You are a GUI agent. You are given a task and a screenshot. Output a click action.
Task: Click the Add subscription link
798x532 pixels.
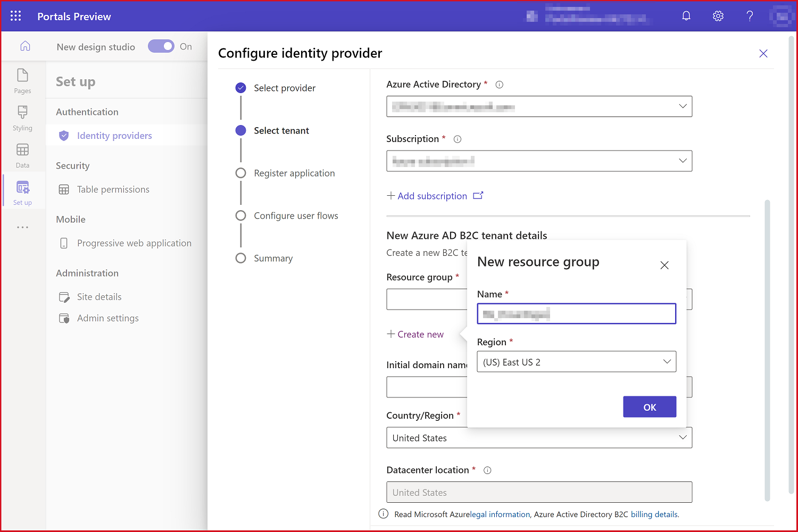click(x=433, y=196)
